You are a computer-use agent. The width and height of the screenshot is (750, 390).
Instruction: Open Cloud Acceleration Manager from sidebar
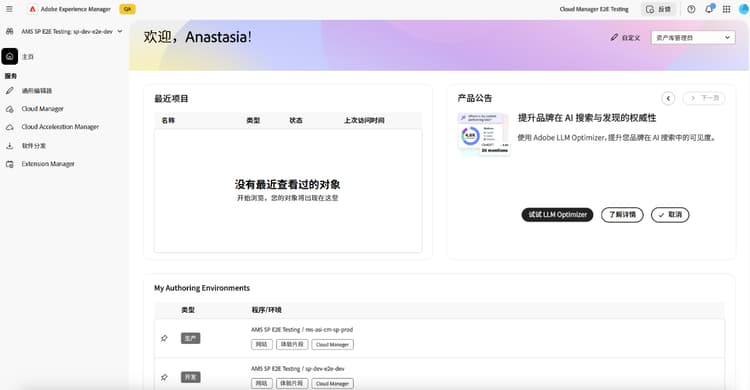[60, 127]
